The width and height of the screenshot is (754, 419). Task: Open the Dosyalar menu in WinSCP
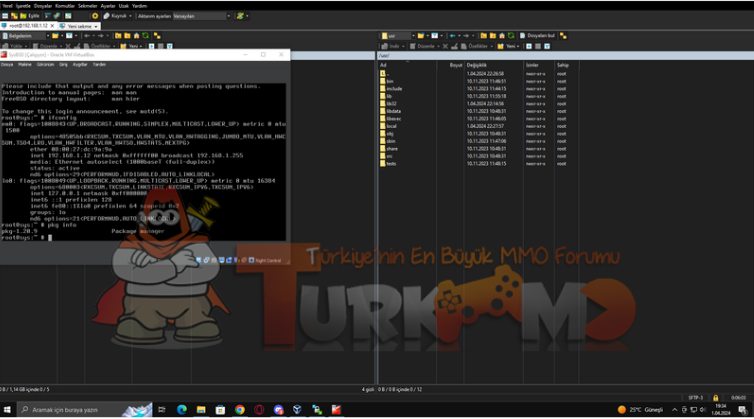click(43, 6)
